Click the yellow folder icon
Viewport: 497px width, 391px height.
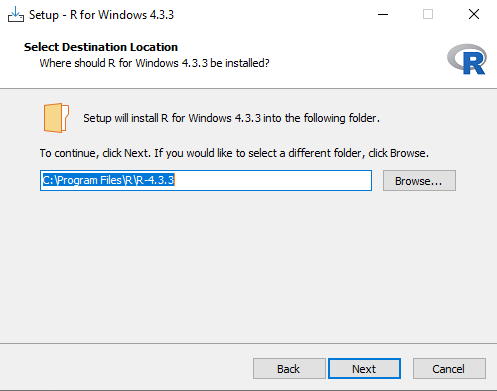pyautogui.click(x=56, y=118)
